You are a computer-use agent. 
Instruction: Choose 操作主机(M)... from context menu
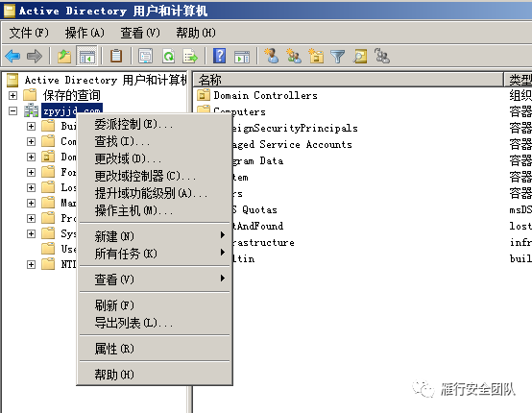click(155, 210)
